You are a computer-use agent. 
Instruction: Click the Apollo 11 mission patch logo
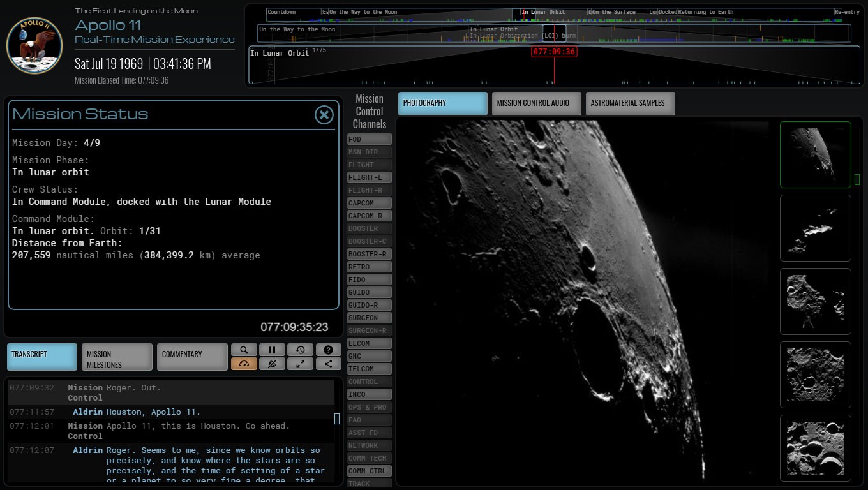[34, 45]
